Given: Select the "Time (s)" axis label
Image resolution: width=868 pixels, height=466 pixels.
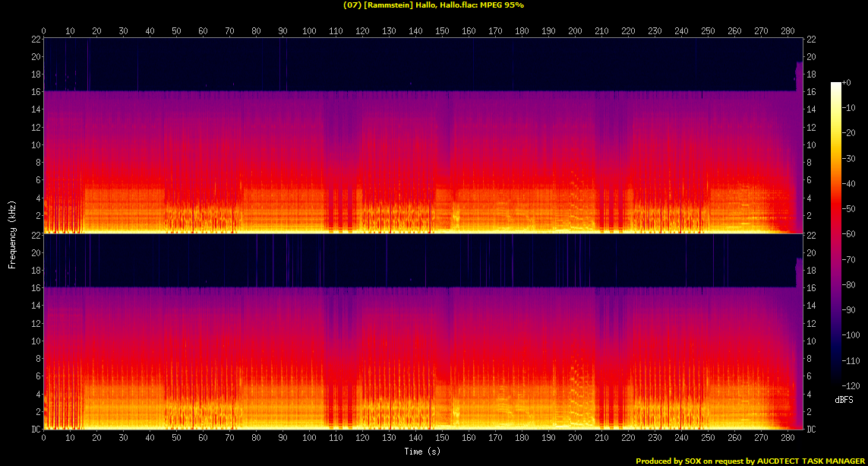Looking at the screenshot, I should (423, 452).
